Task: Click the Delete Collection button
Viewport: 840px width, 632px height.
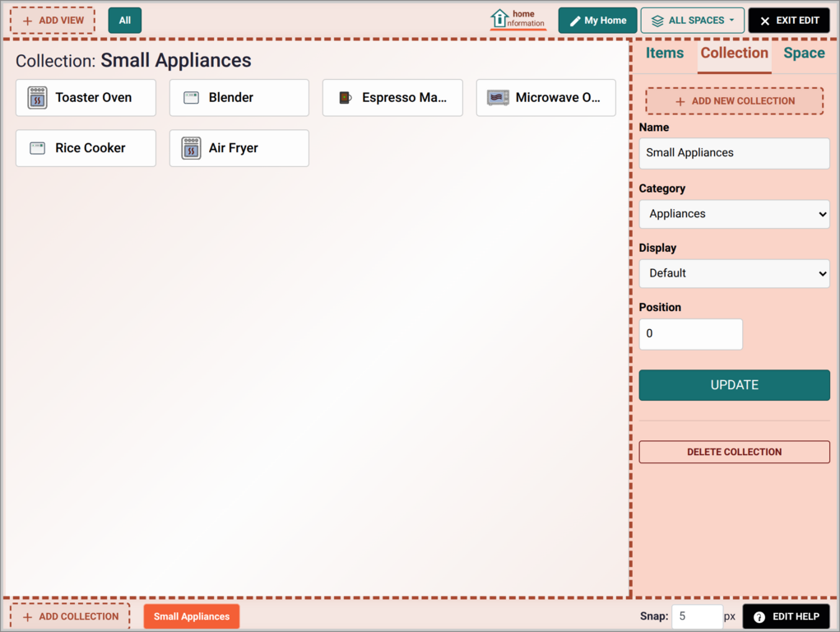Action: 734,452
